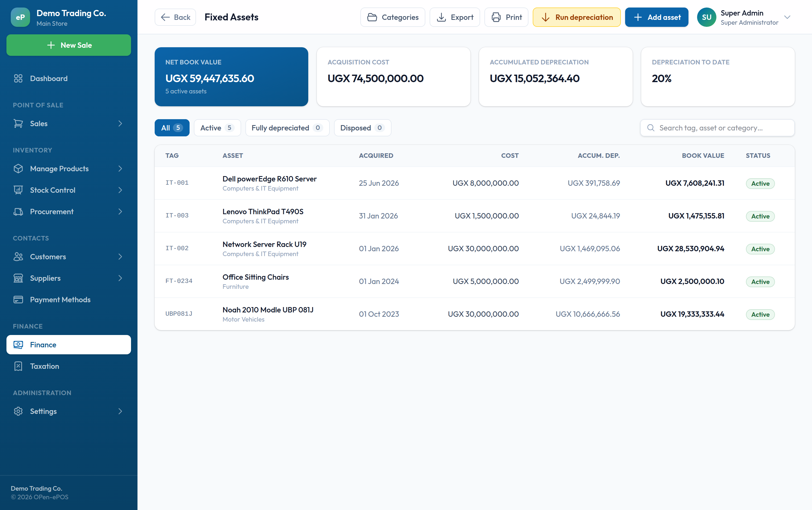Image resolution: width=812 pixels, height=510 pixels.
Task: Click the Finance banknote icon
Action: 18,345
